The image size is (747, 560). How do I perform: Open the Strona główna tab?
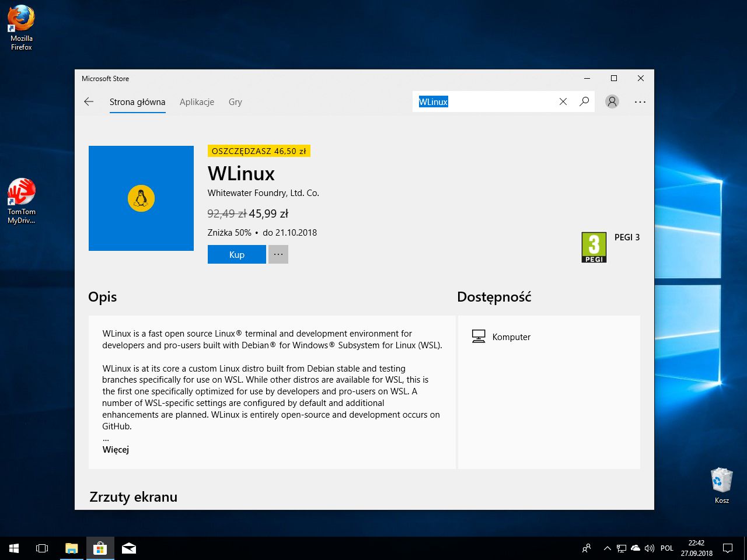click(137, 102)
